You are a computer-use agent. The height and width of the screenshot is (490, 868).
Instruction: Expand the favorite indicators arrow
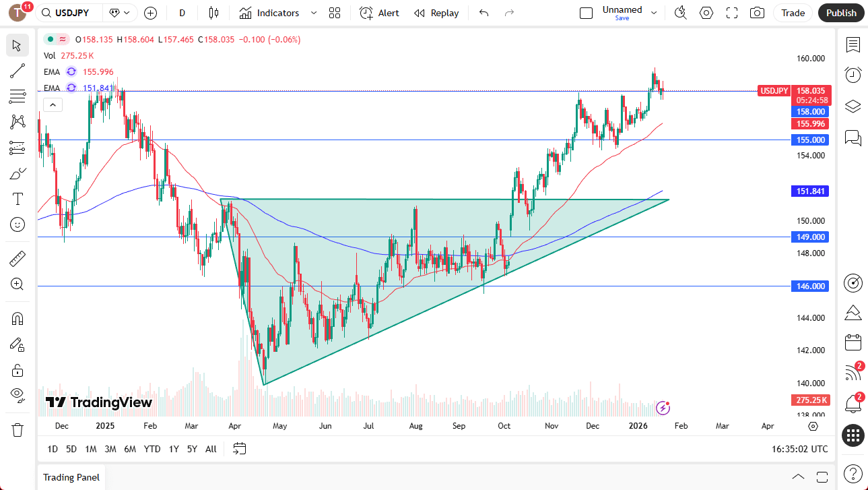tap(314, 13)
